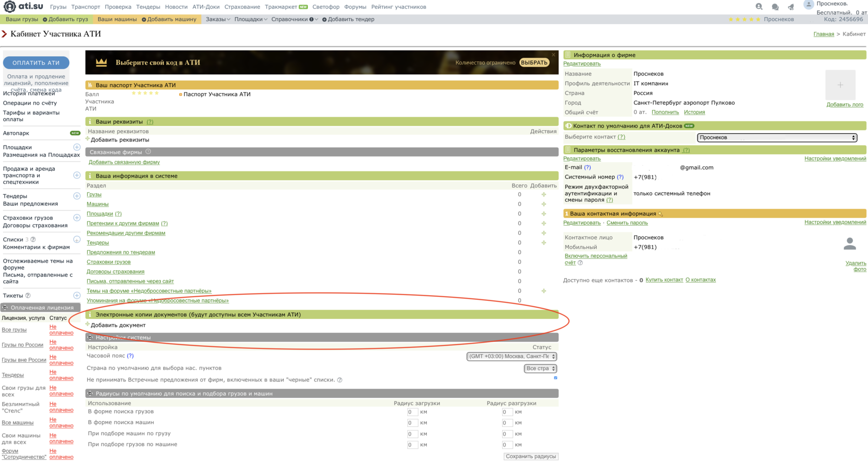The height and width of the screenshot is (463, 868).
Task: Click circle plus beside Страховки грузов
Action: [x=77, y=218]
